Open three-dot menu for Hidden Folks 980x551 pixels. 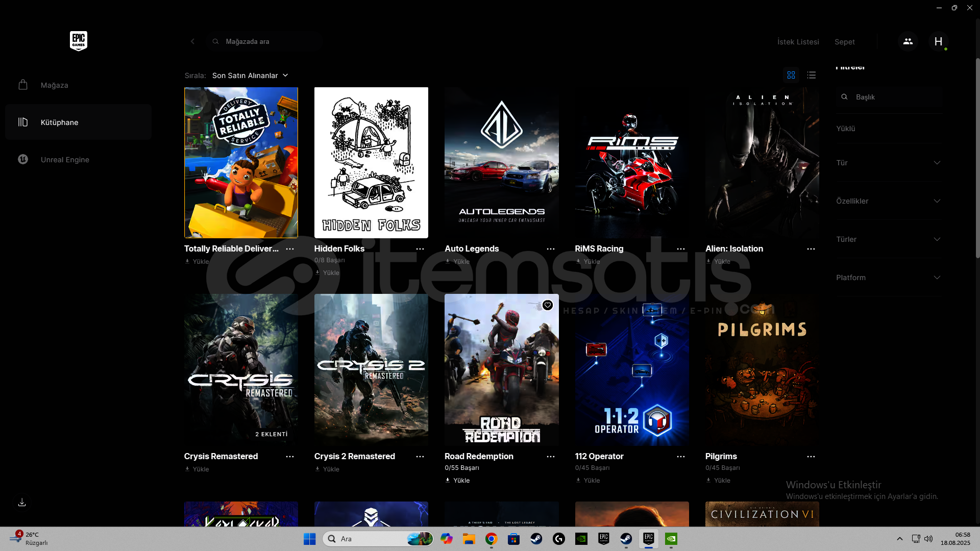click(420, 249)
